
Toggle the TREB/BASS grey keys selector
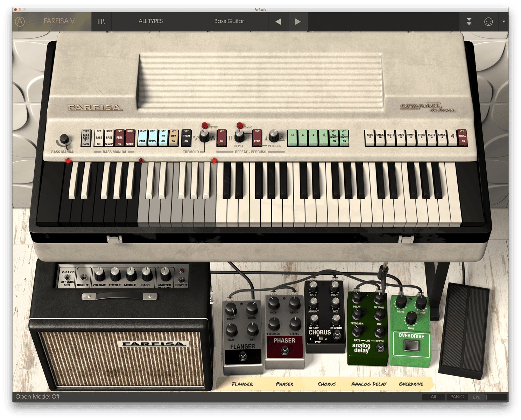pyautogui.click(x=86, y=138)
